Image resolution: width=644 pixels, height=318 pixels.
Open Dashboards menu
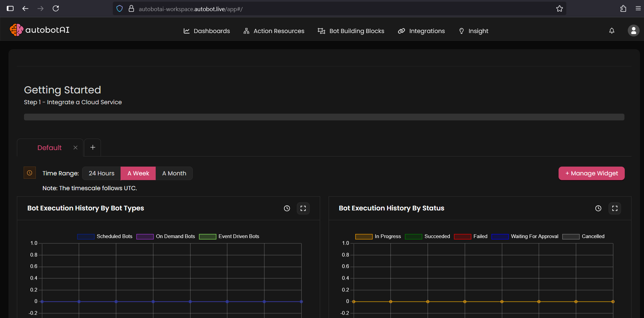coord(207,31)
